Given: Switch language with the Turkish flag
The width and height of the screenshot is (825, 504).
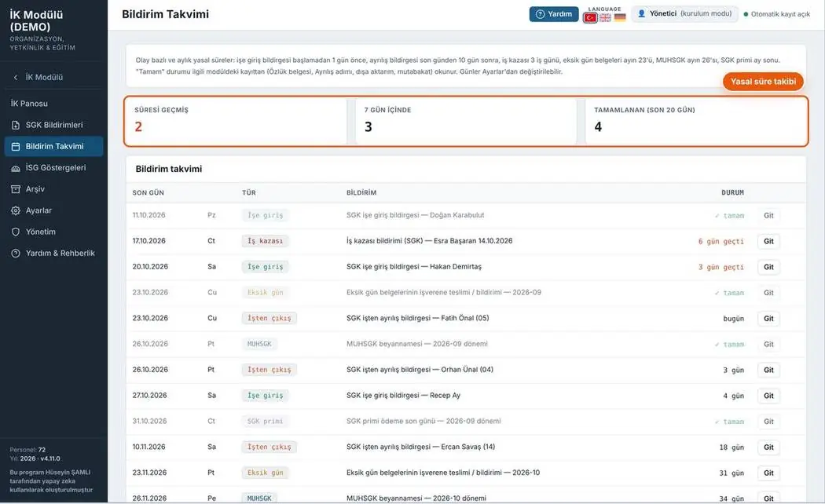Looking at the screenshot, I should 590,18.
